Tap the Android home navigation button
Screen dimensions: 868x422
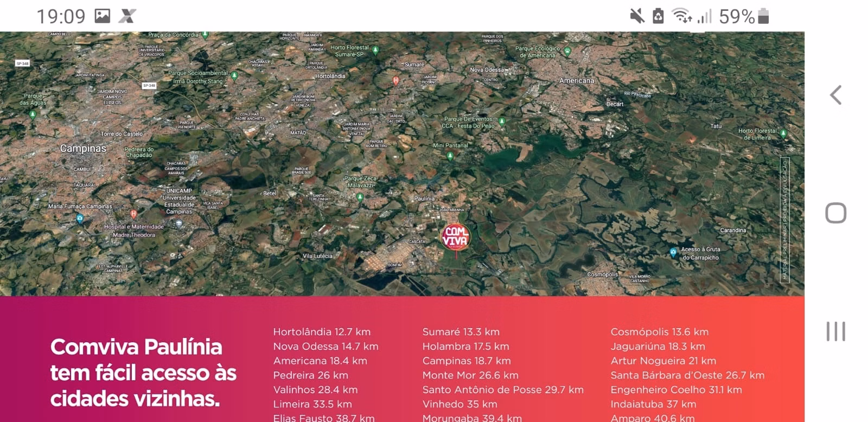pos(835,213)
